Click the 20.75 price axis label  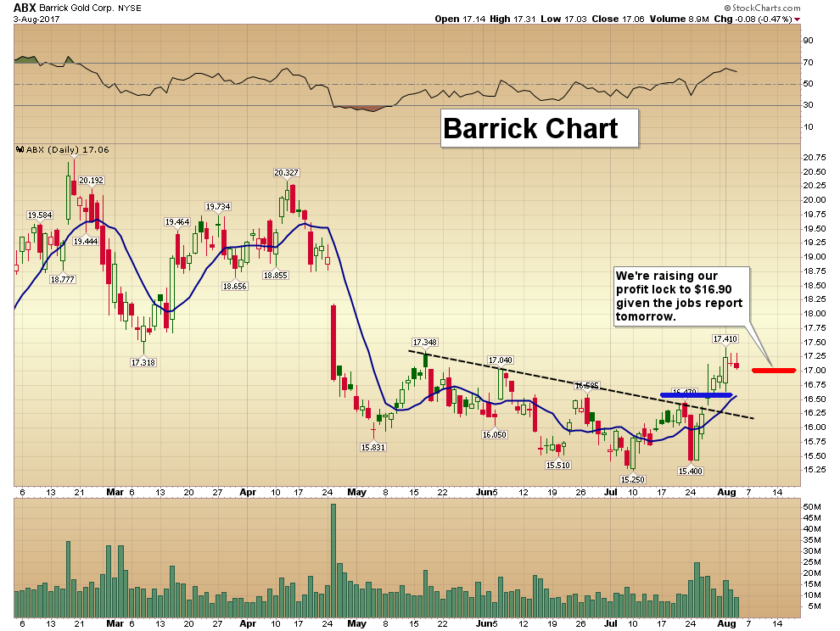coord(815,158)
